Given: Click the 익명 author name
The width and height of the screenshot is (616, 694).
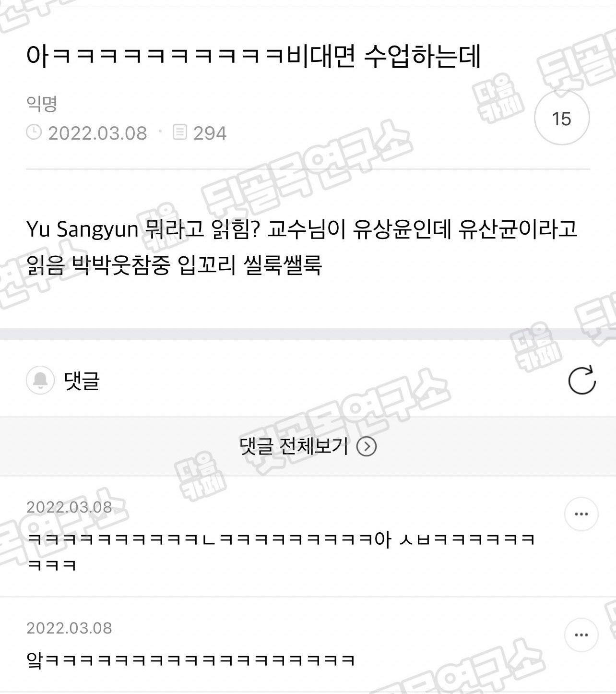Looking at the screenshot, I should point(42,103).
